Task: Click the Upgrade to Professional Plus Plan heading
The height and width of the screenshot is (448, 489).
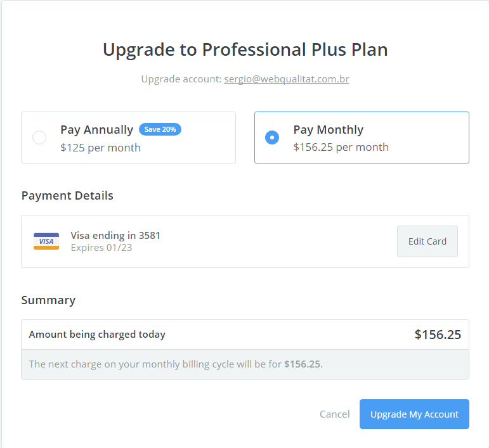Action: tap(245, 49)
